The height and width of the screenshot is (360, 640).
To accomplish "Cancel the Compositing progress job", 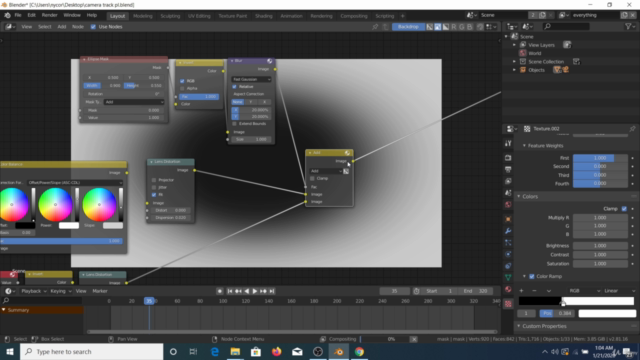I will (413, 339).
